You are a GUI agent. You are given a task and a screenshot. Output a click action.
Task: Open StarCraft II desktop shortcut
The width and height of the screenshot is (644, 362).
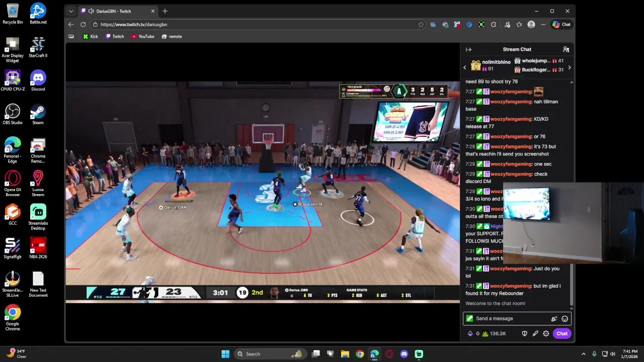(x=38, y=47)
